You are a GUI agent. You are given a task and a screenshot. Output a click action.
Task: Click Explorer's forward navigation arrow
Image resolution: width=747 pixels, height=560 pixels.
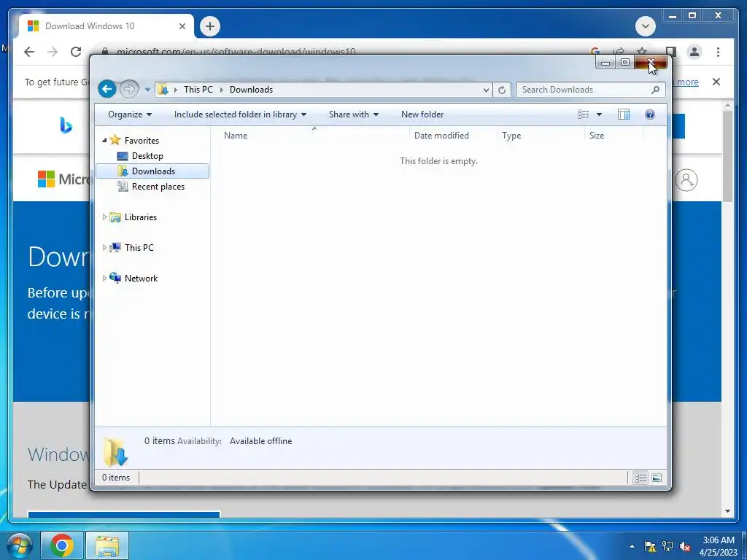point(128,89)
